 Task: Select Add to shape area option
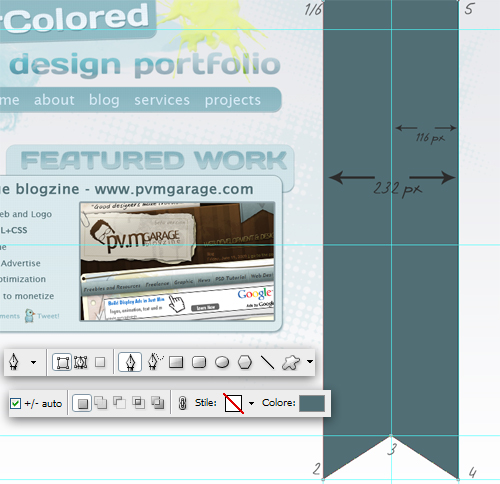coord(101,403)
